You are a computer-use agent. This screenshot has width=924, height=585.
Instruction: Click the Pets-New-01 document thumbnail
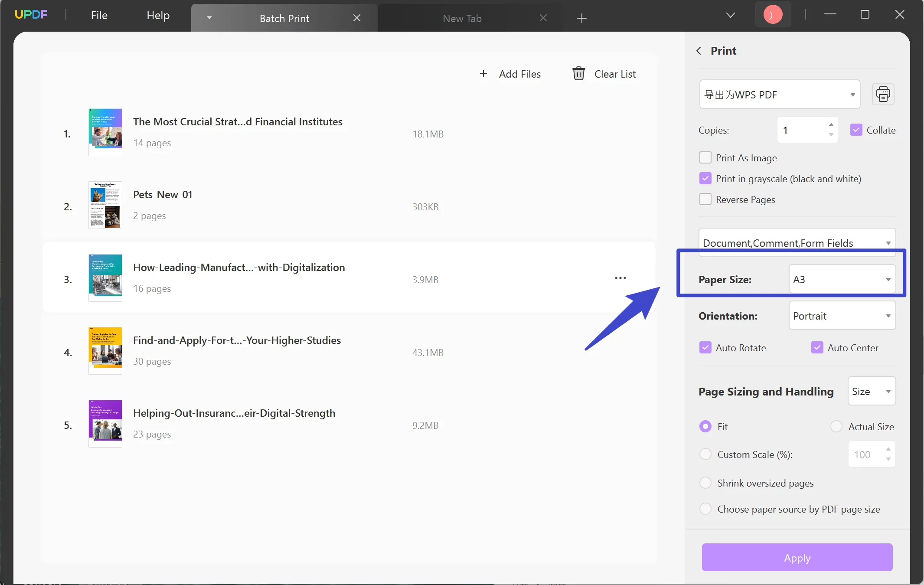pyautogui.click(x=105, y=205)
